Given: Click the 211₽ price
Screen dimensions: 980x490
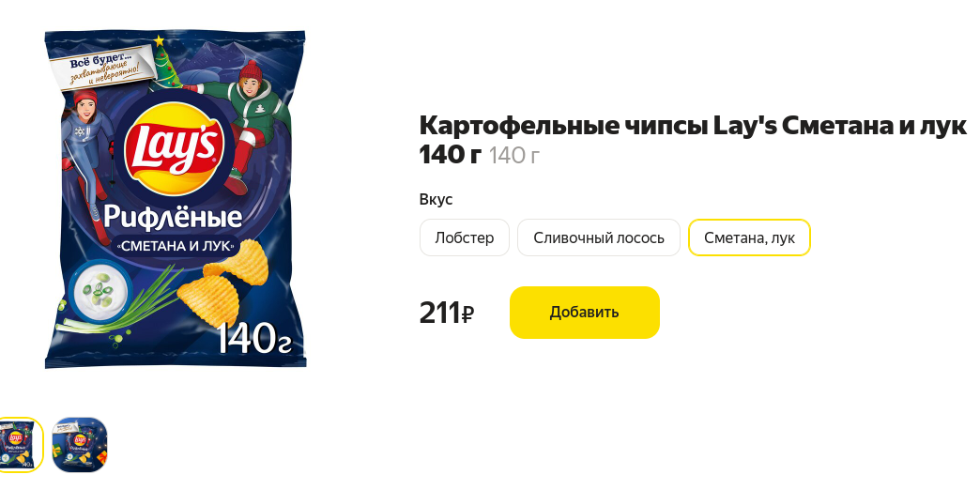Looking at the screenshot, I should (x=446, y=313).
